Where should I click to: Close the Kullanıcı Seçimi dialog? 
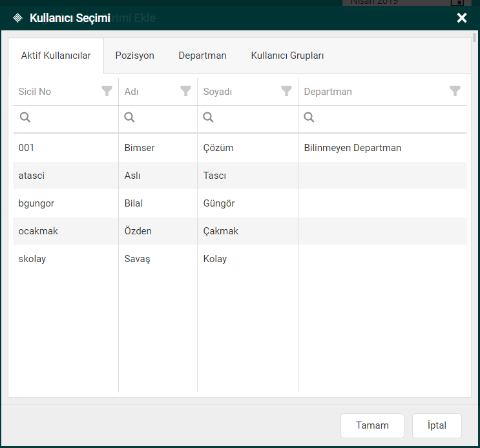461,18
